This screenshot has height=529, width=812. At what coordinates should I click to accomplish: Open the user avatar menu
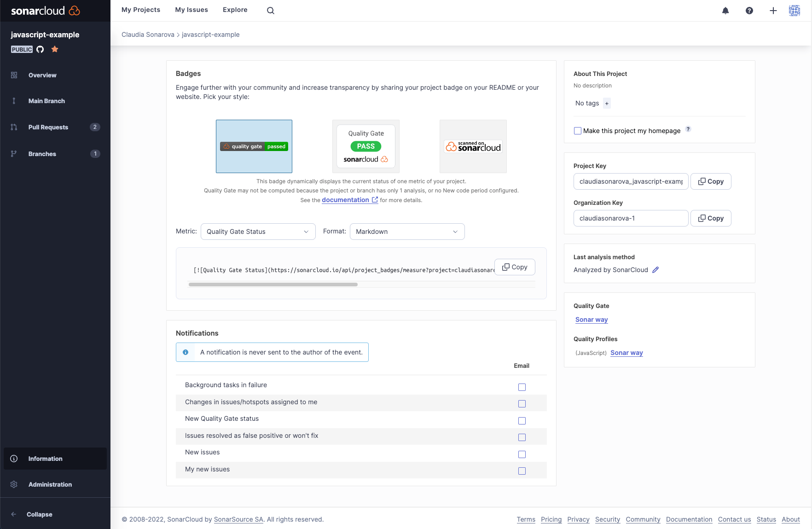pyautogui.click(x=795, y=11)
